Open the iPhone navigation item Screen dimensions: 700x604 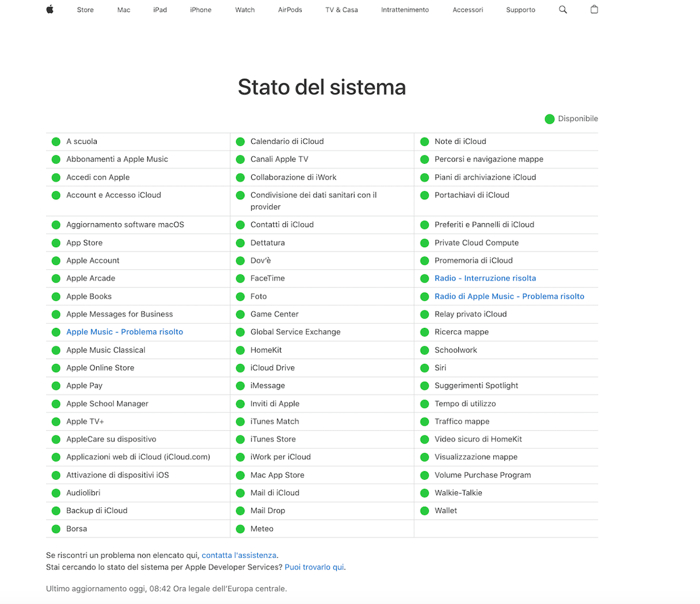[201, 10]
